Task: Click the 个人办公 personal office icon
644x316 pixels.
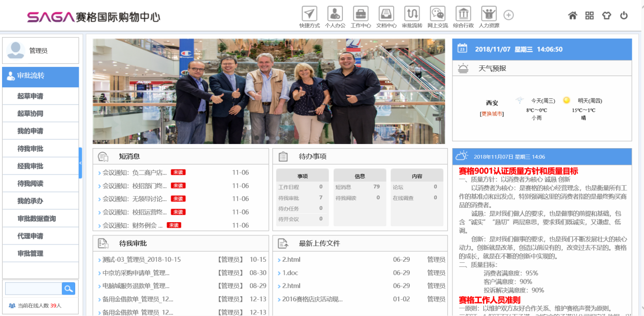Action: (335, 14)
